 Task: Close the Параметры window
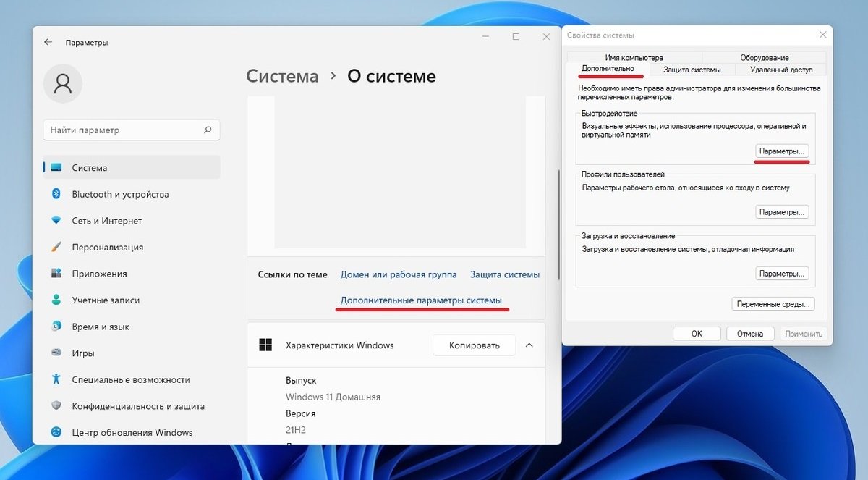click(x=547, y=36)
